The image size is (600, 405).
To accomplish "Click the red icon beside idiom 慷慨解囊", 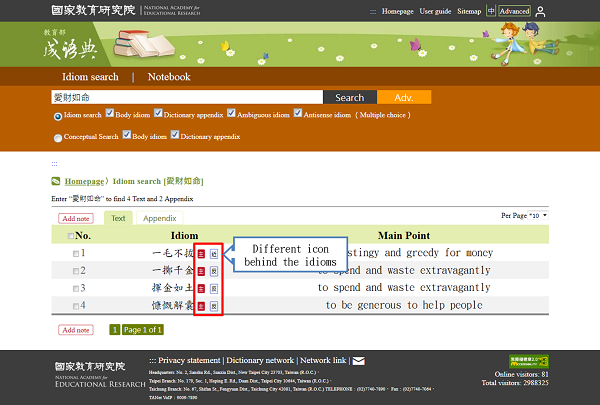I will 201,305.
